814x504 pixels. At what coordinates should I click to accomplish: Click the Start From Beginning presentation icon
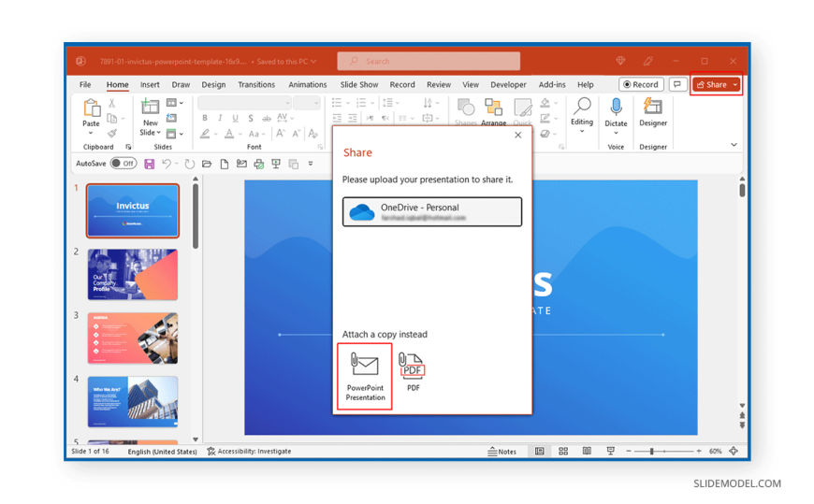pyautogui.click(x=276, y=164)
